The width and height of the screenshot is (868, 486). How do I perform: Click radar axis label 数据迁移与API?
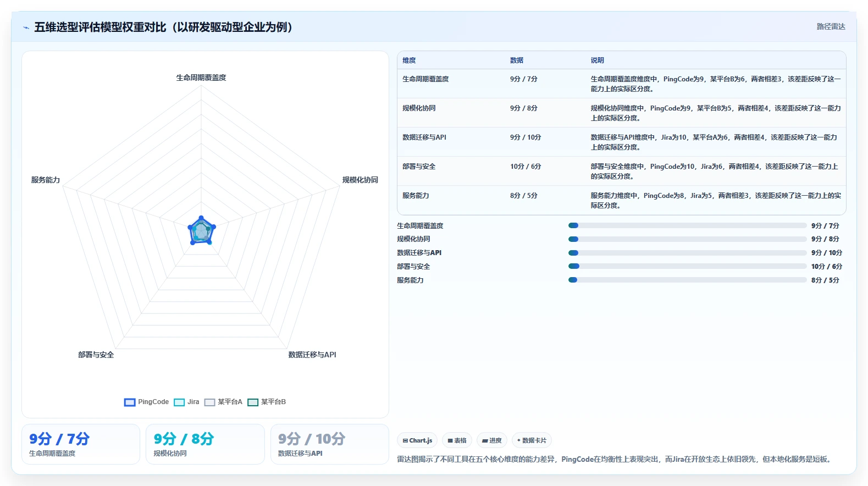tap(312, 355)
